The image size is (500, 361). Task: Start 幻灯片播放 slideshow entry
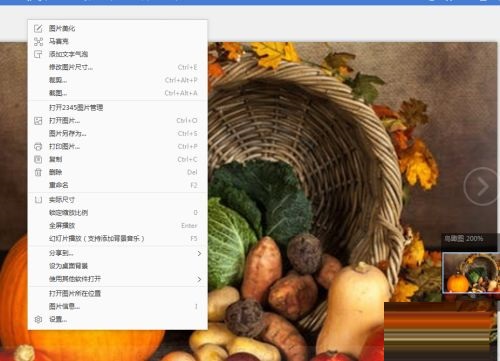117,239
